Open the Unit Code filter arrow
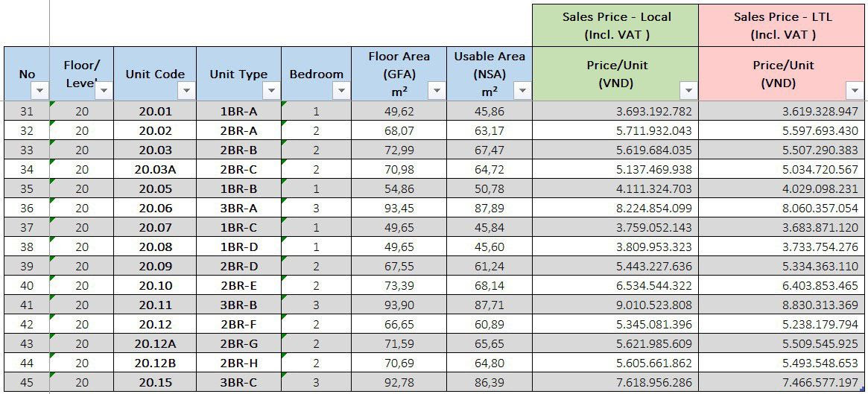The height and width of the screenshot is (394, 868). pos(186,90)
